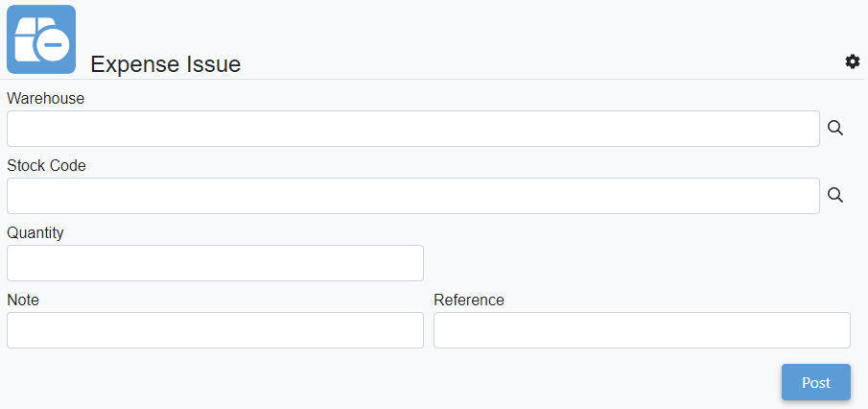Click the minus circle badge on logo
This screenshot has height=409, width=868.
55,45
